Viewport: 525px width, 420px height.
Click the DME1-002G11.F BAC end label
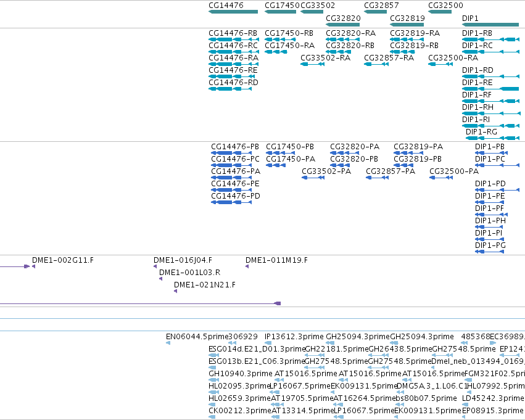(63, 260)
